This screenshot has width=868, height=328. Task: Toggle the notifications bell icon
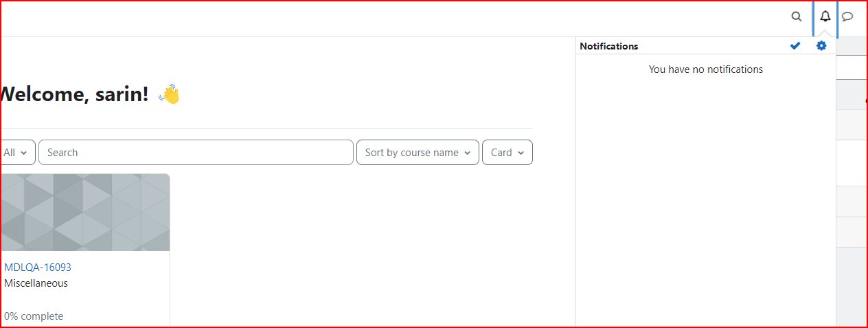coord(825,17)
